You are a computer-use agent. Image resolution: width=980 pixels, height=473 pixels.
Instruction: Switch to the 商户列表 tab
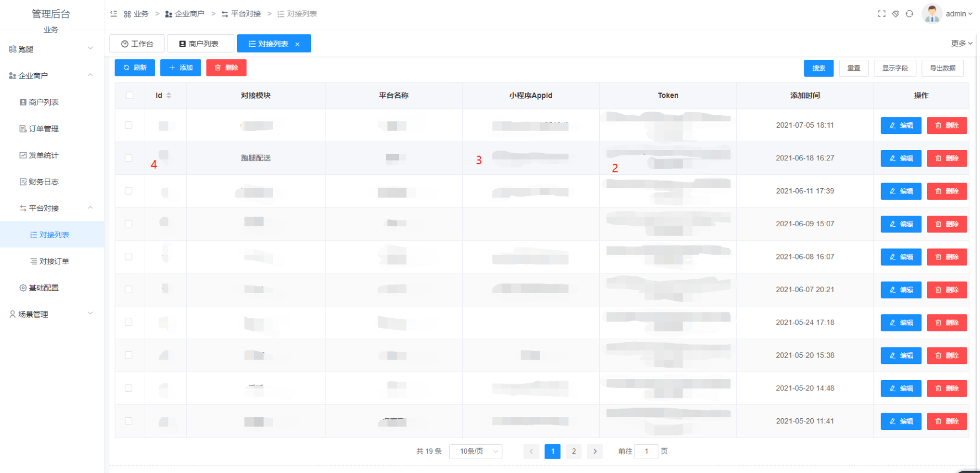(x=200, y=44)
